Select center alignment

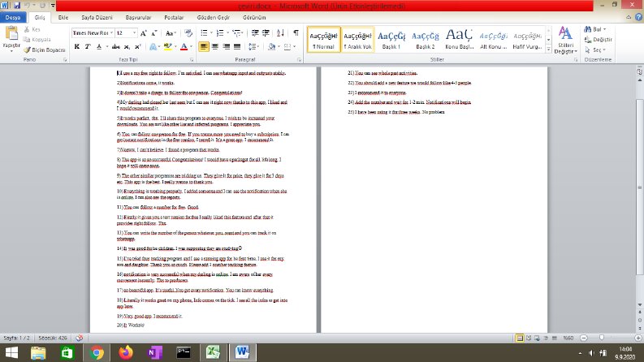(215, 47)
